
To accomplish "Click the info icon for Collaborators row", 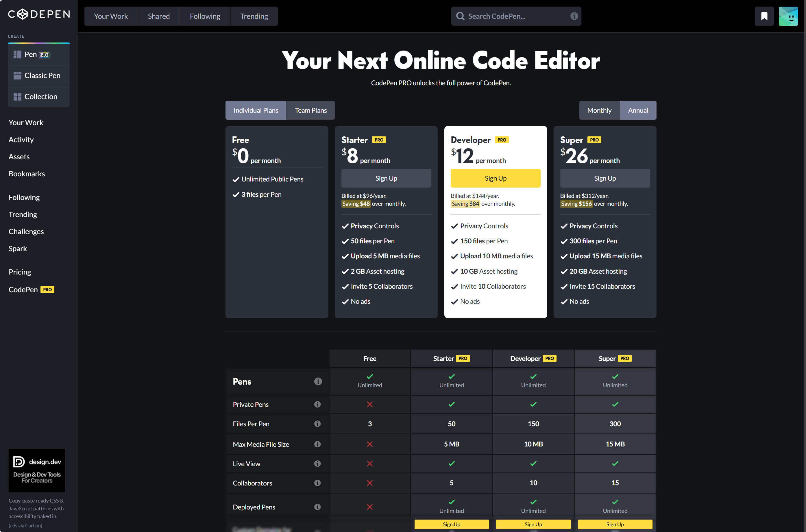I will click(317, 483).
